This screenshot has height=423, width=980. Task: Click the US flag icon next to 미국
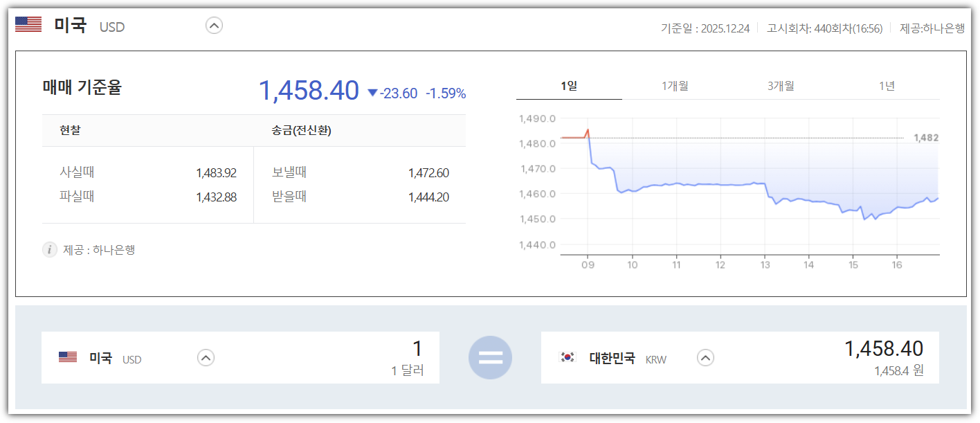point(28,25)
